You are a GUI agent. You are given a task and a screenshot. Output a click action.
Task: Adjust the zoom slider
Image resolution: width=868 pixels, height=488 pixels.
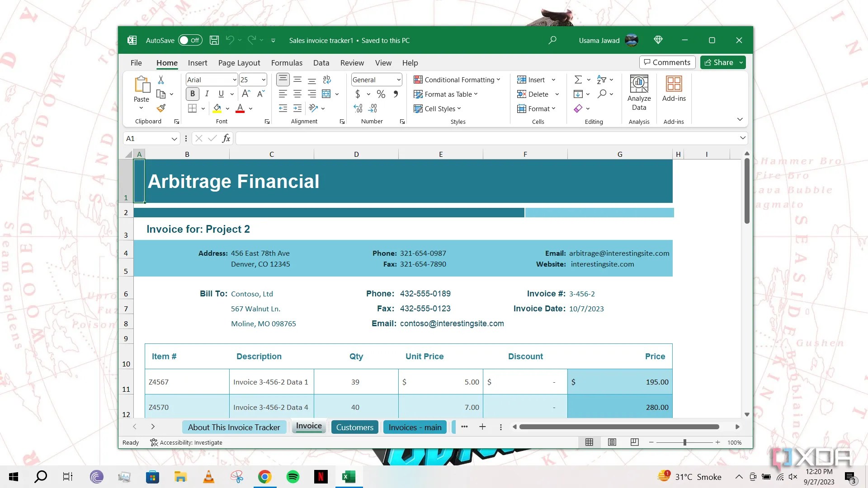685,442
